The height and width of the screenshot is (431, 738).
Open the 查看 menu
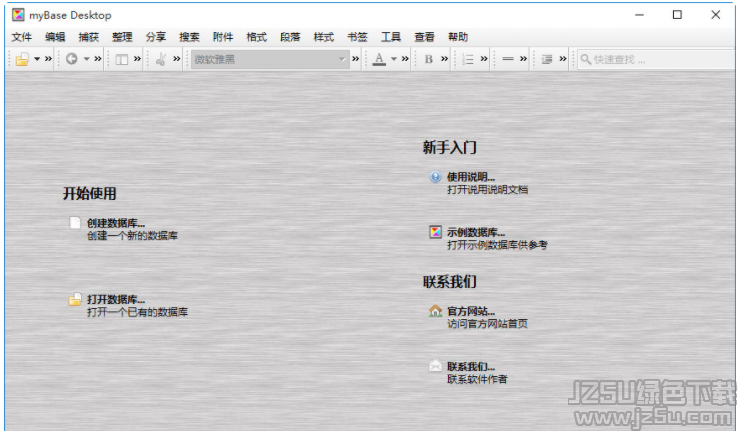tap(425, 37)
